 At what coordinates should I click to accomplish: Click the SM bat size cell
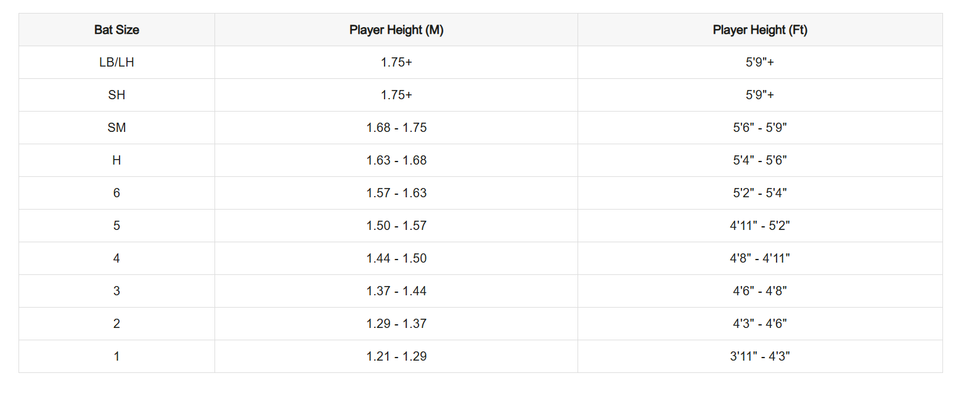tap(116, 128)
